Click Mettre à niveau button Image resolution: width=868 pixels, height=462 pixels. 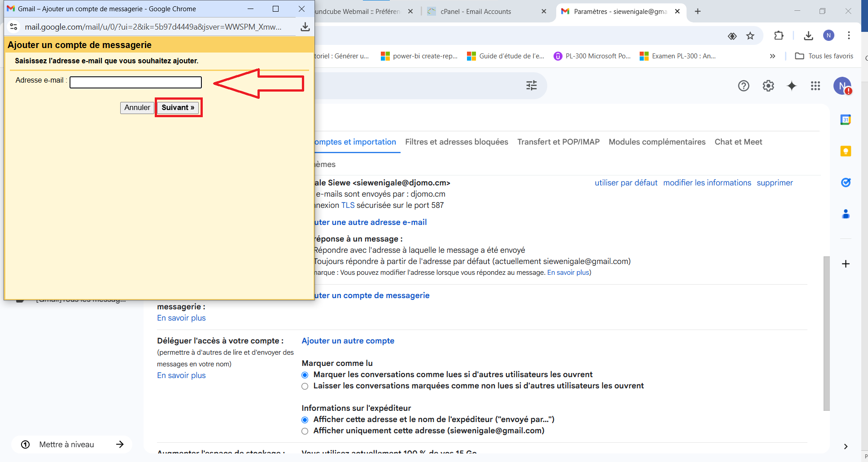72,444
